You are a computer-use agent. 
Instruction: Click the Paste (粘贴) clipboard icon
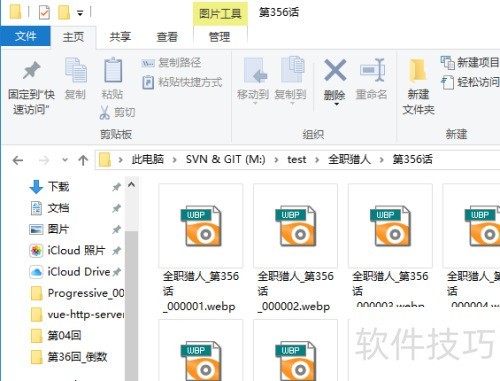(x=113, y=71)
